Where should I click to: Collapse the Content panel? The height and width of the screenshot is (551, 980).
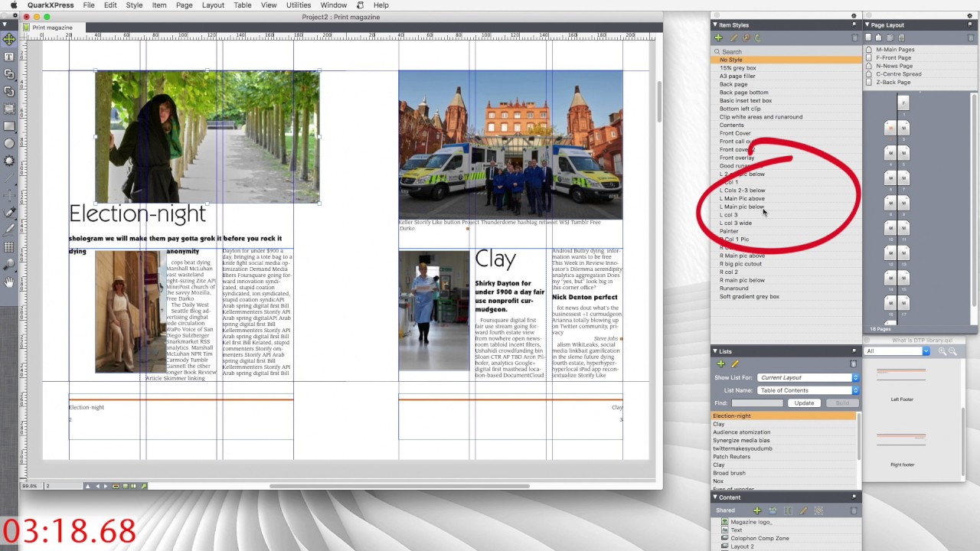[715, 497]
